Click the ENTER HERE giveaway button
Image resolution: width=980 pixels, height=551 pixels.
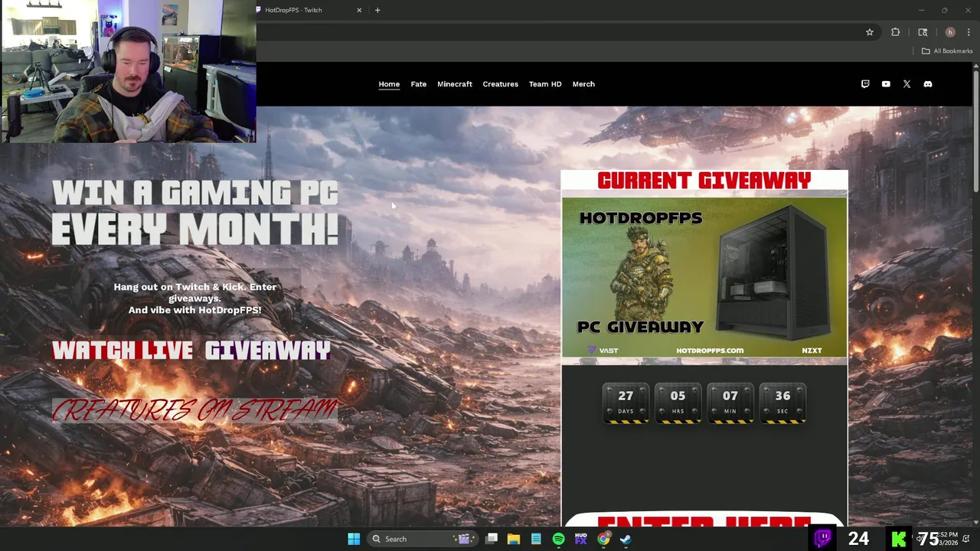704,520
